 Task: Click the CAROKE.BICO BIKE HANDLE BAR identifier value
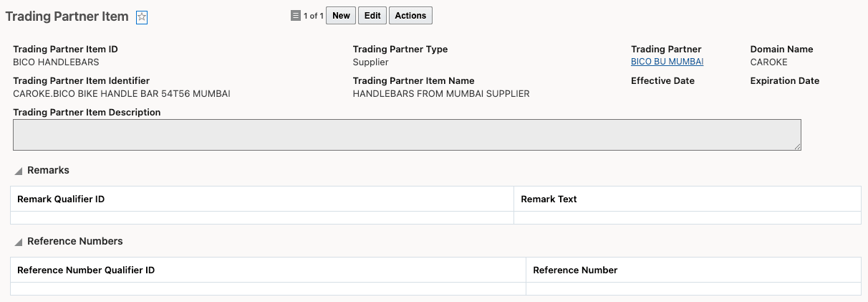coord(122,93)
